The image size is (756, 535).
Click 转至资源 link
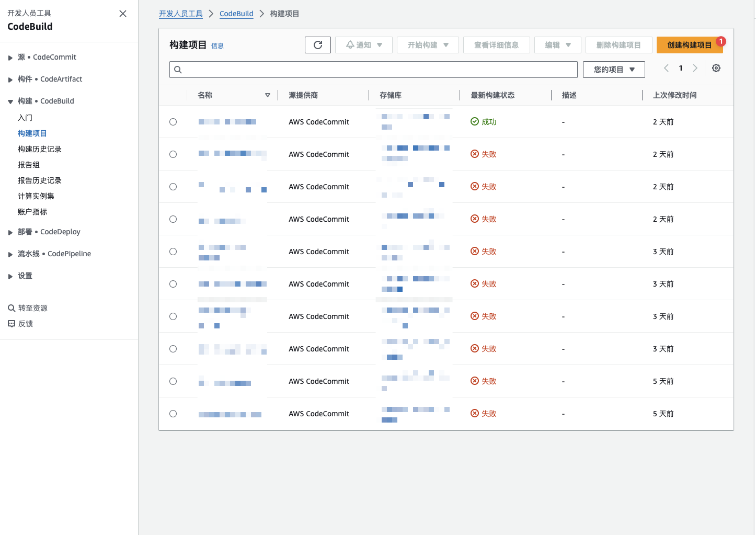point(33,308)
